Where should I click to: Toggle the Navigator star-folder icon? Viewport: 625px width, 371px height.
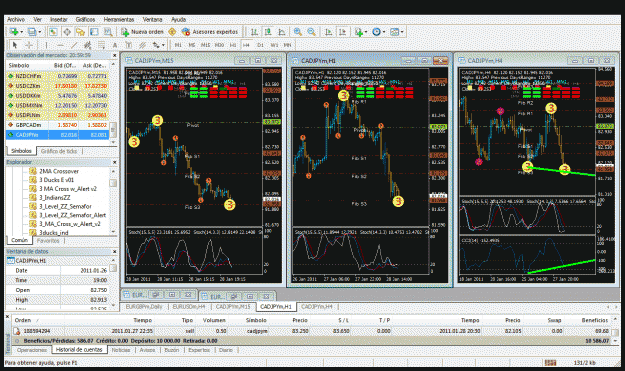tap(81, 32)
